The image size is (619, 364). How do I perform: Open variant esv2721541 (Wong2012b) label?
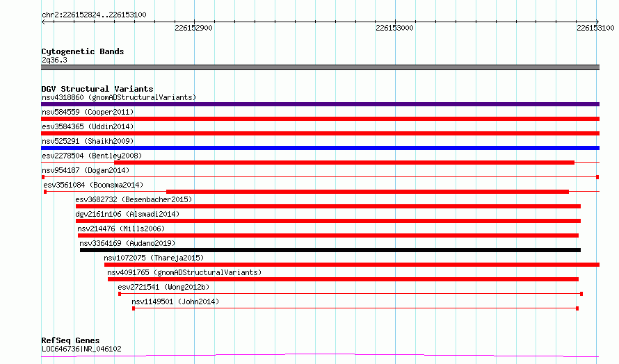coord(163,287)
